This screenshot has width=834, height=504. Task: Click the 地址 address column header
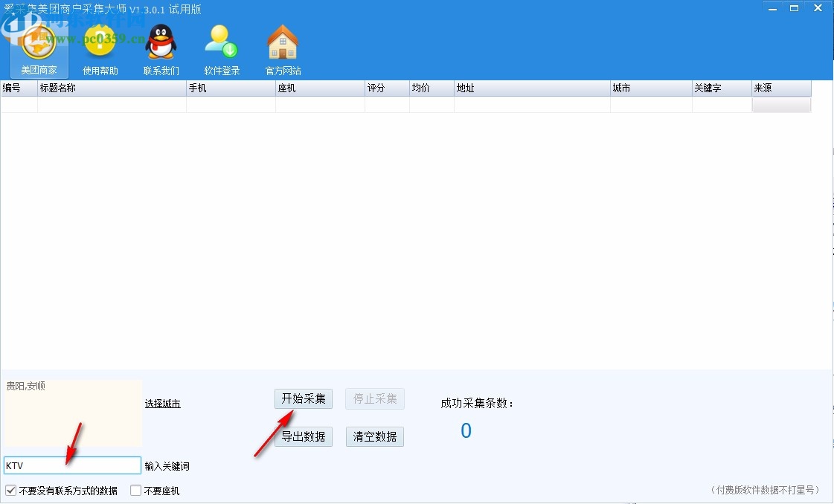click(x=532, y=87)
